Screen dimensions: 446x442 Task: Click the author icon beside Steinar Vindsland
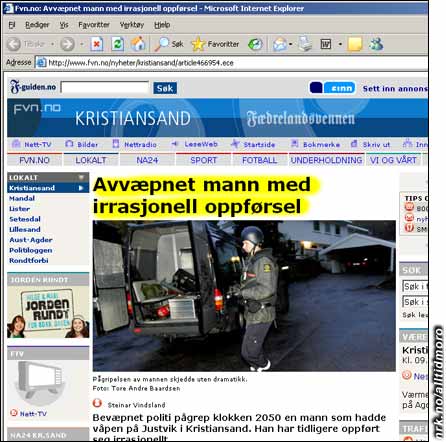coord(97,403)
